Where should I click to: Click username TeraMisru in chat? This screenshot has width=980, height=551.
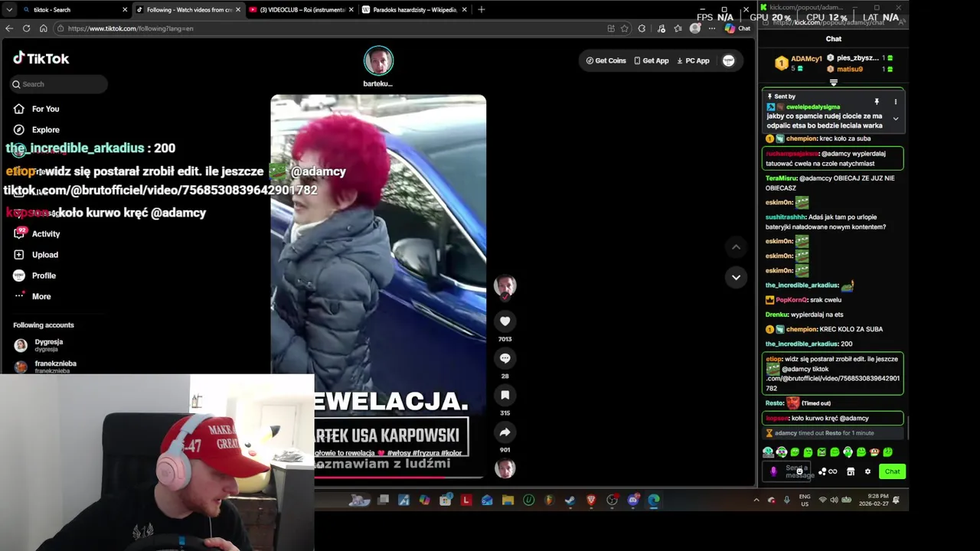pos(781,178)
